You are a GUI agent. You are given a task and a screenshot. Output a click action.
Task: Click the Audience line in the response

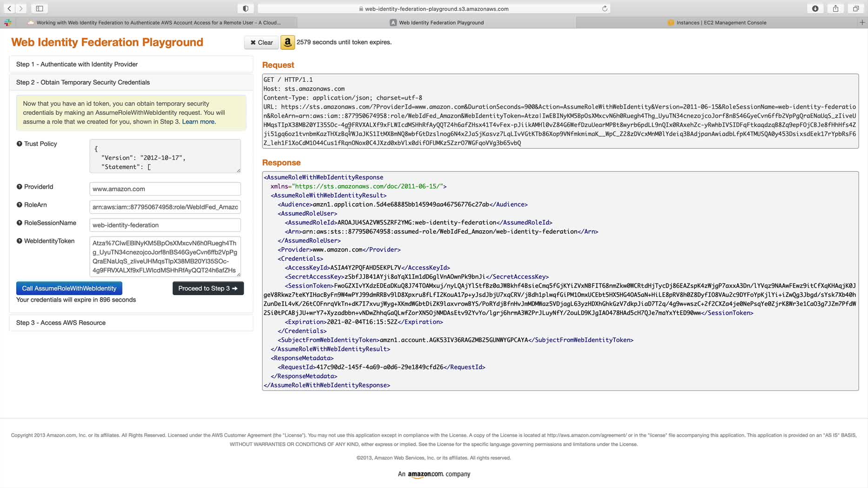click(x=403, y=204)
